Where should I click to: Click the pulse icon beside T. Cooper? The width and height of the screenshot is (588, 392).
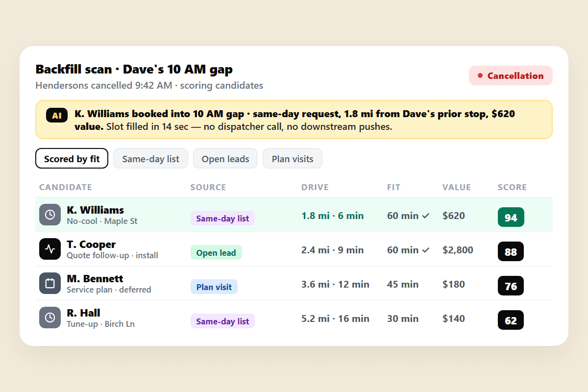pos(50,249)
